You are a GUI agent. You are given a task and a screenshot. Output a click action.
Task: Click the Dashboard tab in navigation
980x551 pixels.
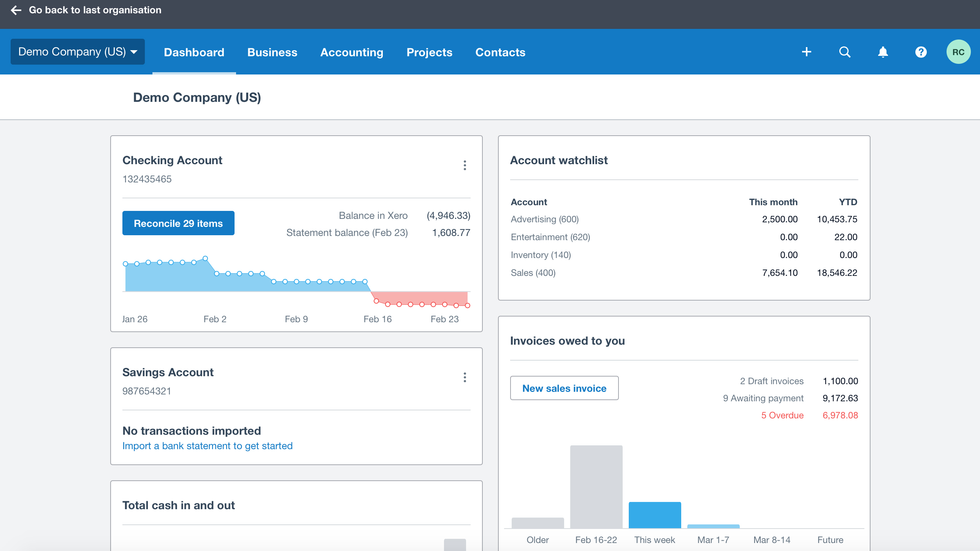(194, 52)
